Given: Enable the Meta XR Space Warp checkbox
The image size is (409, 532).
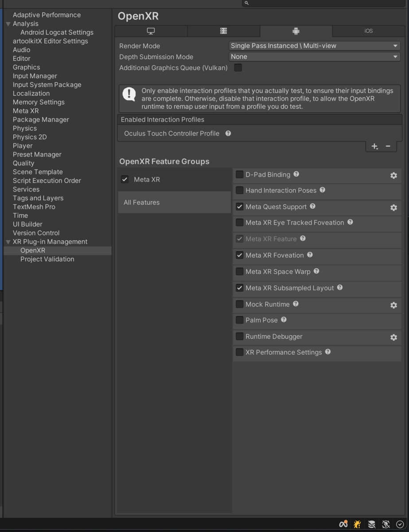Looking at the screenshot, I should point(240,271).
